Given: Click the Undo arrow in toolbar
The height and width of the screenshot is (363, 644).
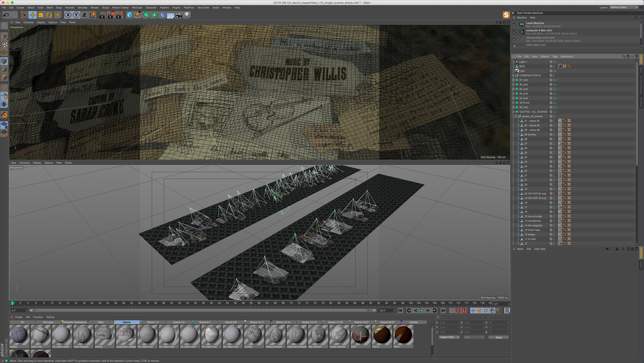Looking at the screenshot, I should [6, 15].
